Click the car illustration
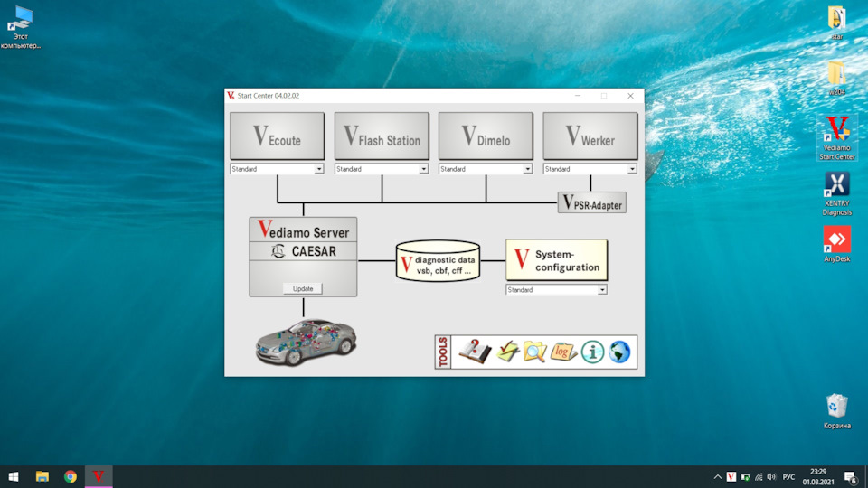868x488 pixels. click(307, 342)
